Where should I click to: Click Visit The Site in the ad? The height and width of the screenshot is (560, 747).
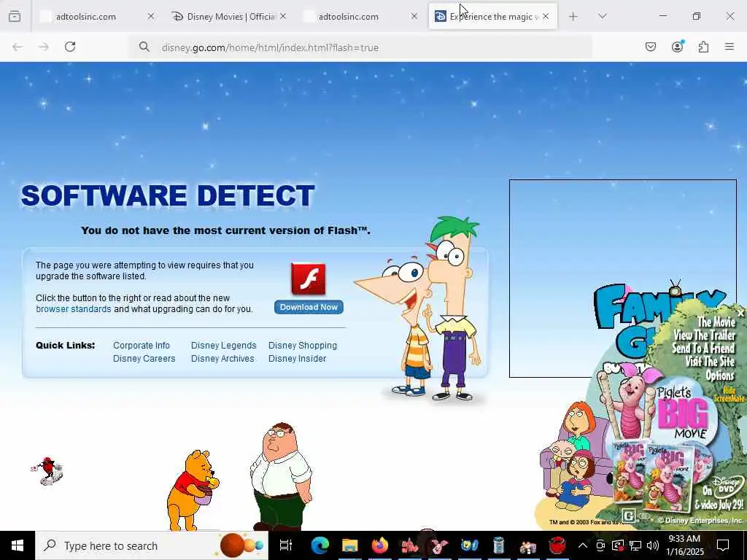coord(710,362)
